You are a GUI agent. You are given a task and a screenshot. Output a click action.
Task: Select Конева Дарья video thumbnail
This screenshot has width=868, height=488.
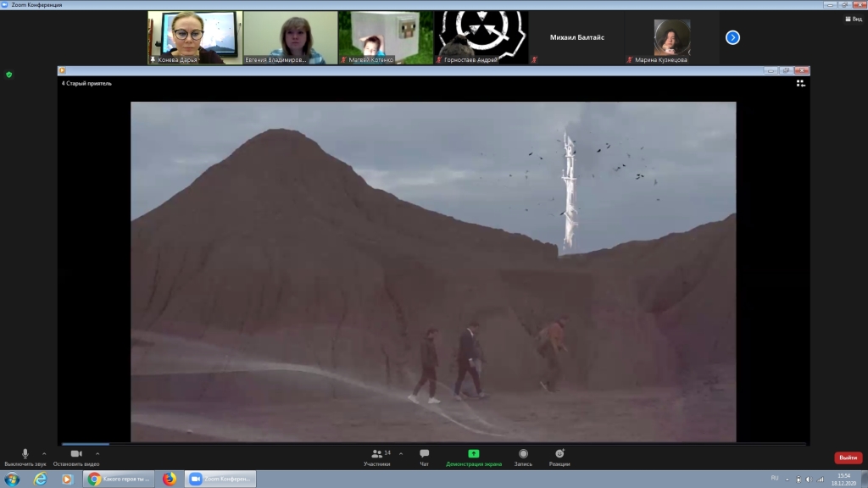196,37
